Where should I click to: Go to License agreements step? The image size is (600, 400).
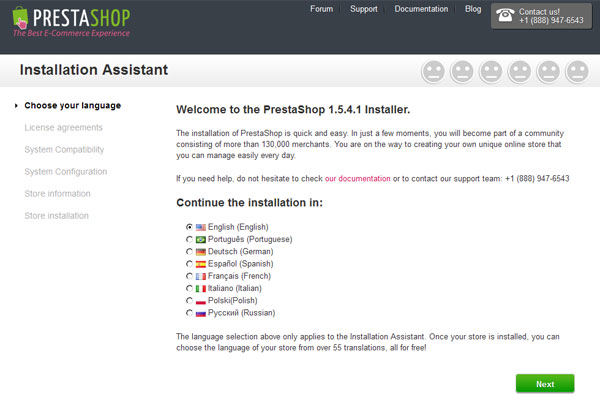pyautogui.click(x=64, y=127)
